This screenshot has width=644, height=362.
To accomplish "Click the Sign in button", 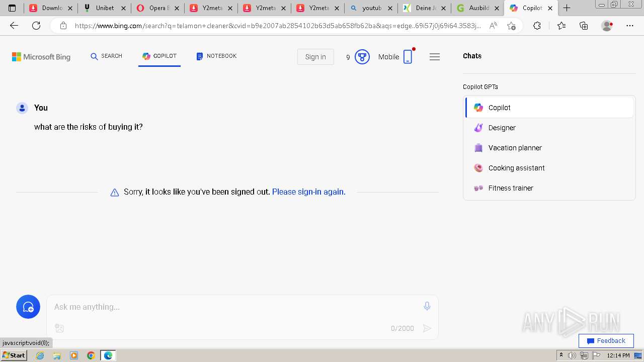I will pos(315,57).
